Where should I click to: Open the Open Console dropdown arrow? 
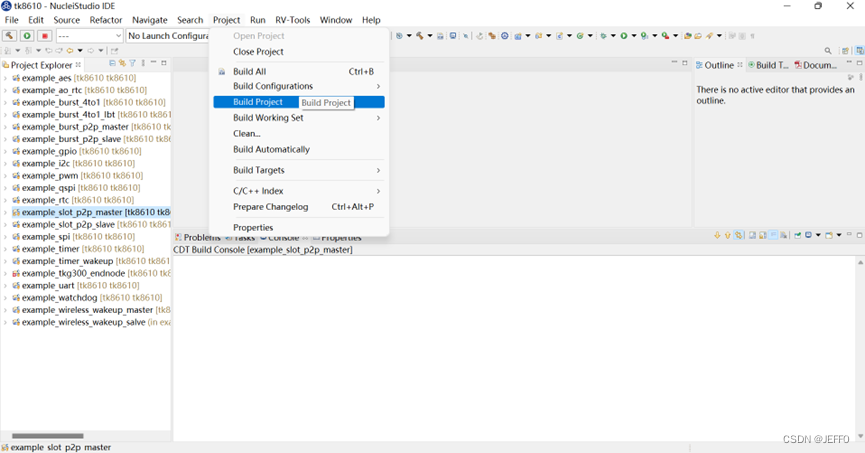pos(839,235)
